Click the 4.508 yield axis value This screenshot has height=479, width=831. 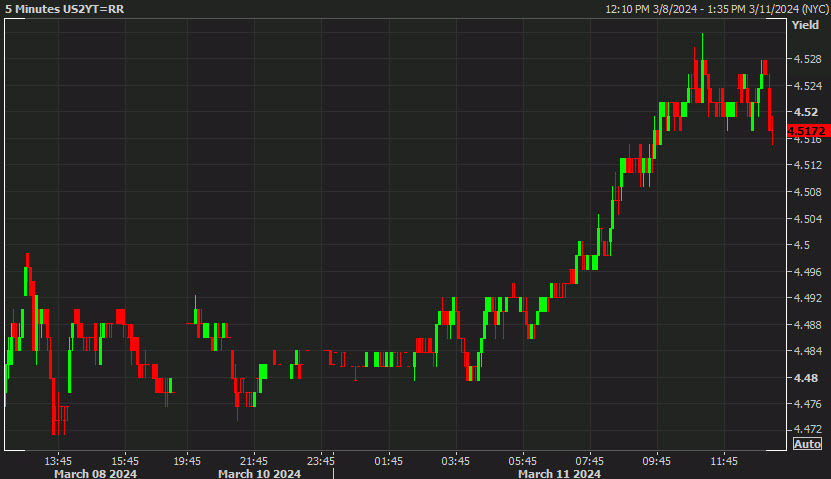[807, 192]
